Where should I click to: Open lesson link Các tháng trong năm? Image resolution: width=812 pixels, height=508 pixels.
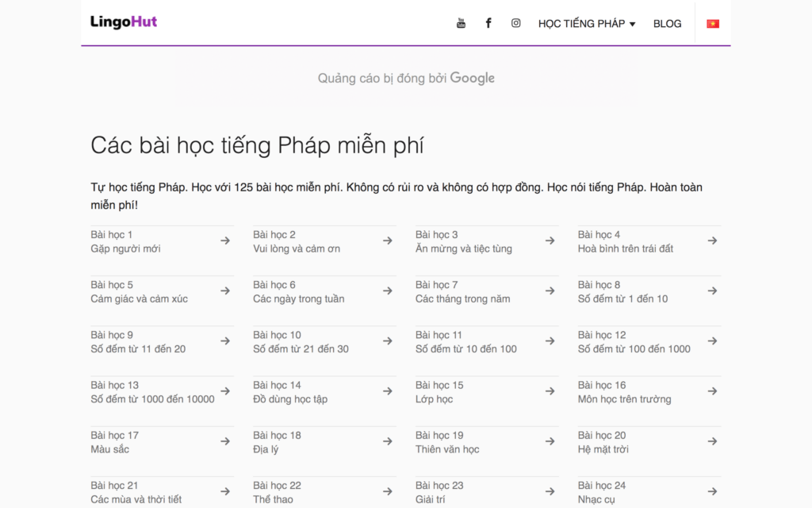[x=462, y=299]
